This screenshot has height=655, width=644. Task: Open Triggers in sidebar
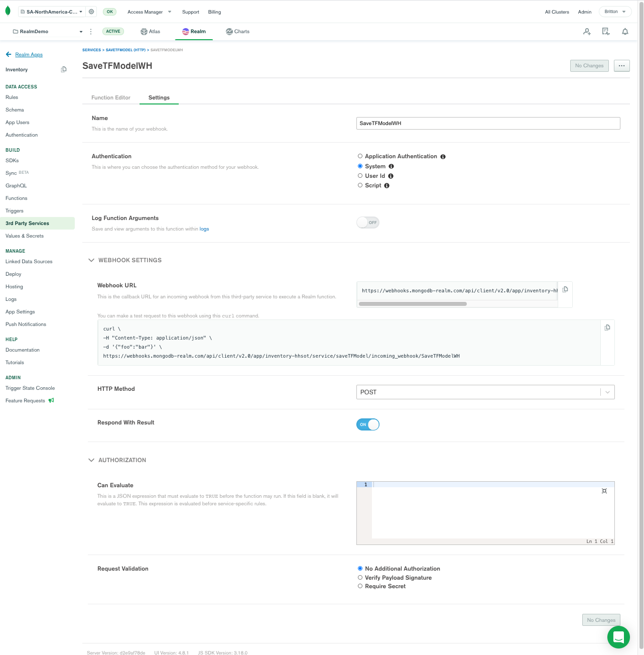click(15, 210)
